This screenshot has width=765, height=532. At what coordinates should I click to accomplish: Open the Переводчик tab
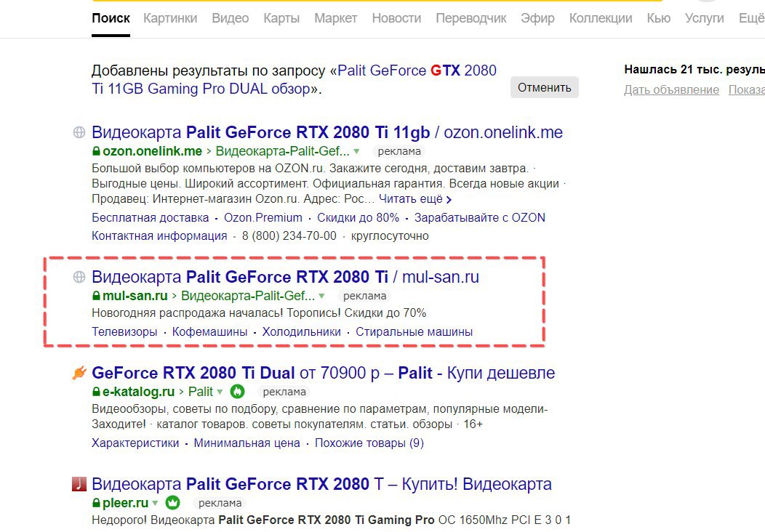pos(470,18)
